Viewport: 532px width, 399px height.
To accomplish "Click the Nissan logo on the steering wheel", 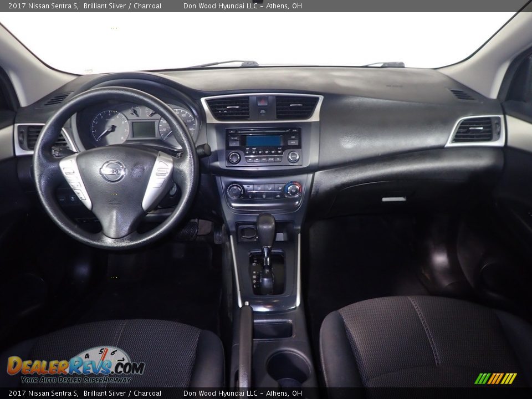I will click(112, 171).
